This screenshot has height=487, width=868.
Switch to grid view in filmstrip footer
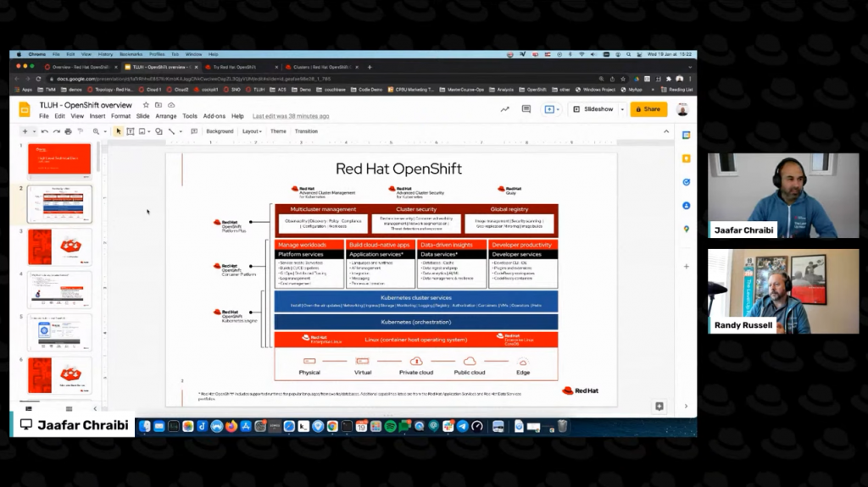tap(69, 409)
